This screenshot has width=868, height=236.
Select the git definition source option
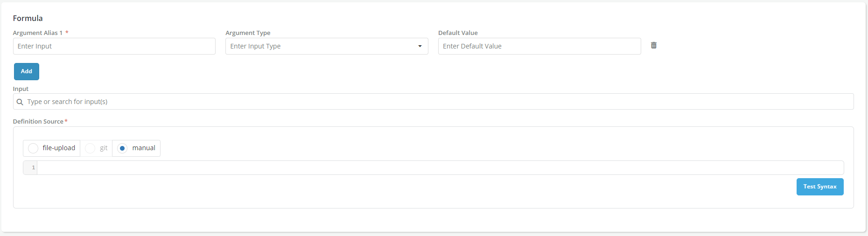pyautogui.click(x=91, y=148)
